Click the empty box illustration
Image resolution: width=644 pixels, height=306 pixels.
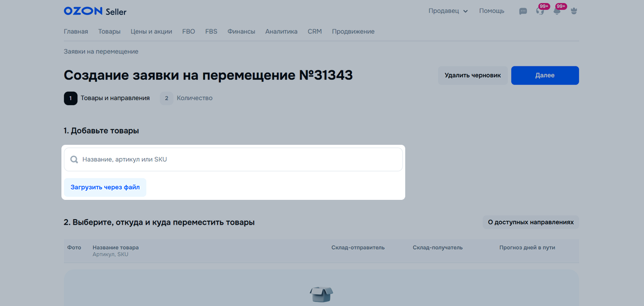[321, 294]
